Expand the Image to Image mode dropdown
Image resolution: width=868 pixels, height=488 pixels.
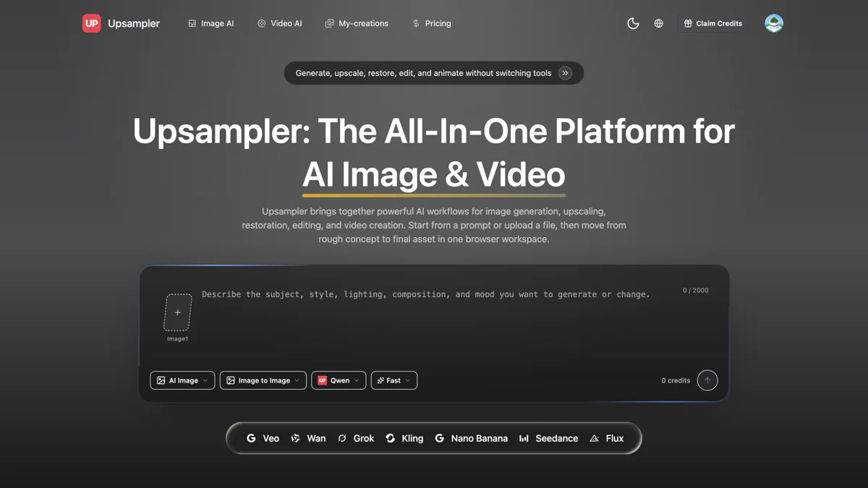(263, 380)
